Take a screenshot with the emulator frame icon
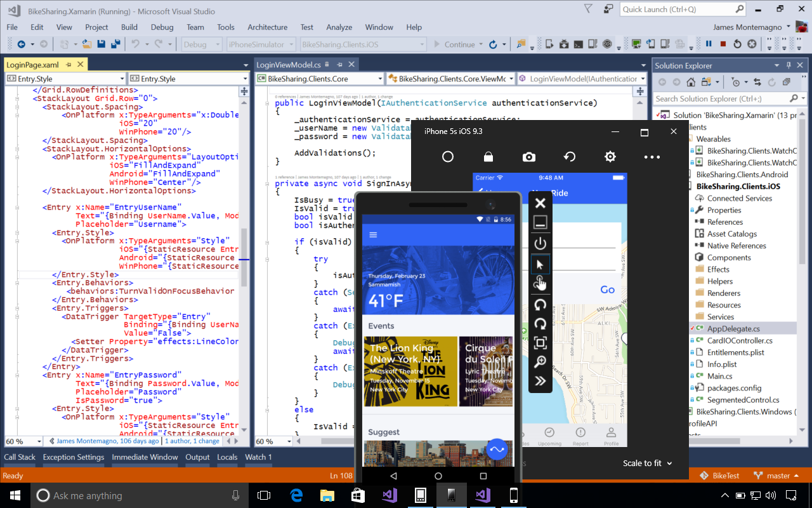Screen dimensions: 812x508 (x=540, y=342)
